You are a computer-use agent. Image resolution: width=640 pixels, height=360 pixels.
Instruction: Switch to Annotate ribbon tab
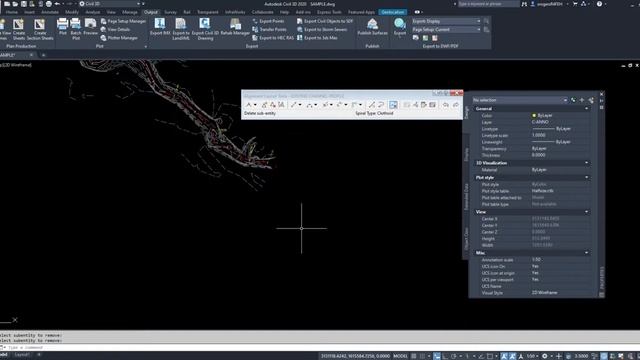(x=50, y=12)
